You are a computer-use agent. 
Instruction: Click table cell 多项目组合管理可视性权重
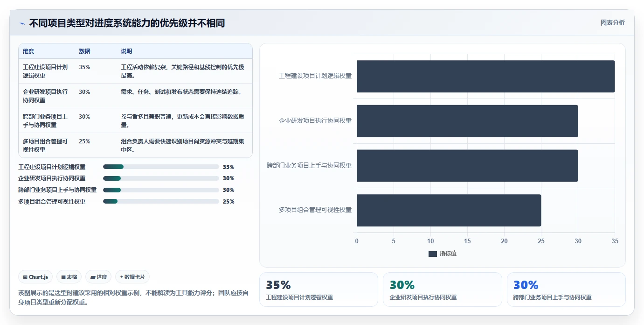[45, 145]
